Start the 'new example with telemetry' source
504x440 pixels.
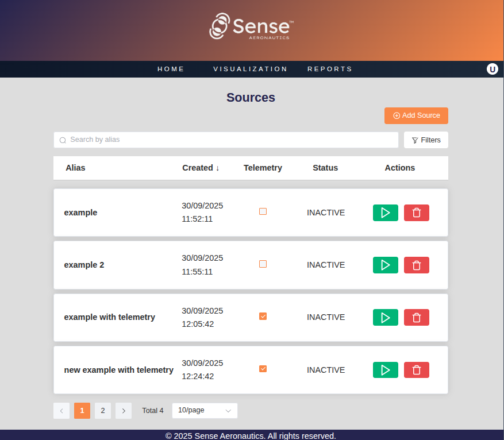coord(385,370)
